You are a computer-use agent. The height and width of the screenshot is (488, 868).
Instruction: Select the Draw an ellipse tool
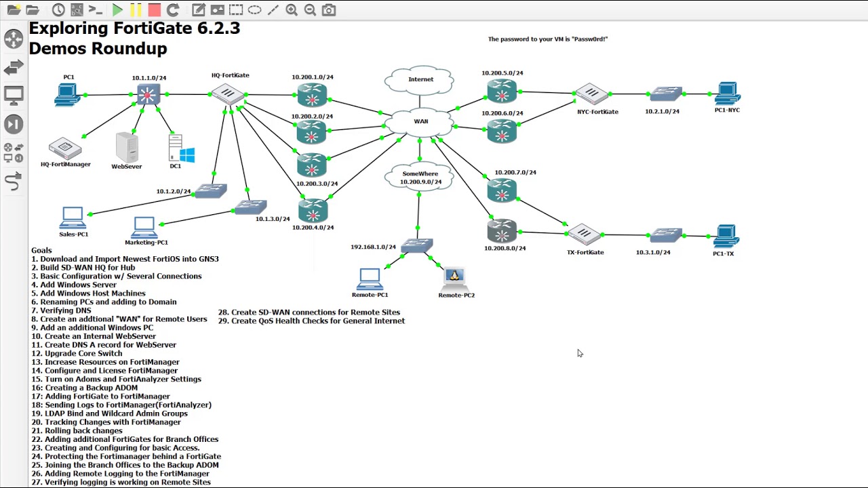[254, 10]
